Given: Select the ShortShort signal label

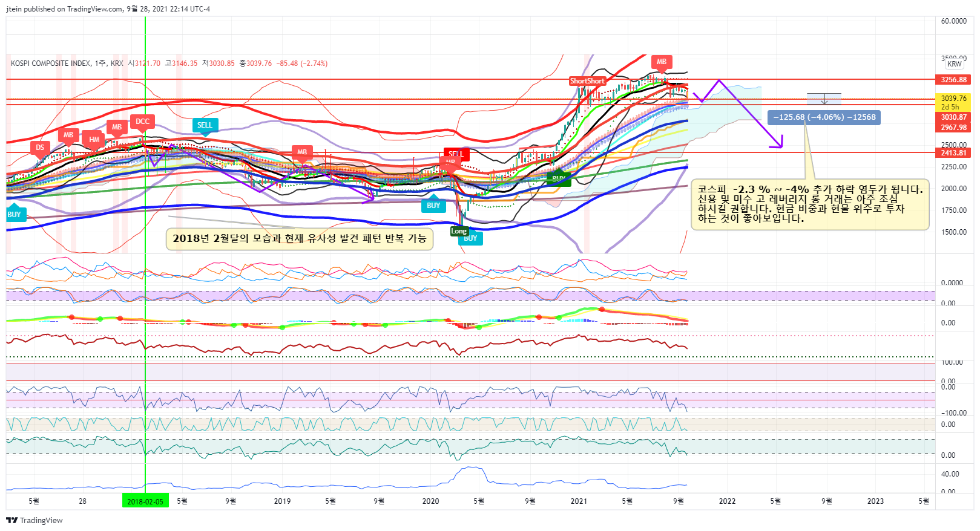Looking at the screenshot, I should 587,81.
